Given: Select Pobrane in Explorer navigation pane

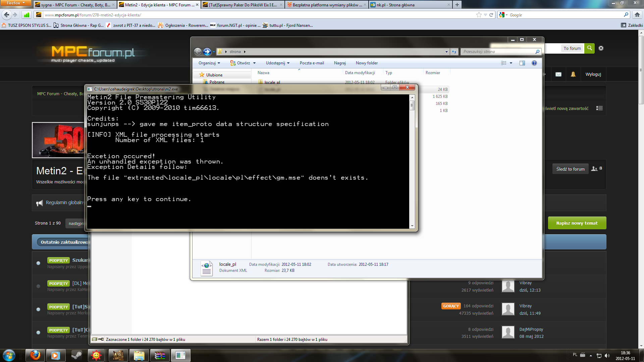Looking at the screenshot, I should 217,82.
